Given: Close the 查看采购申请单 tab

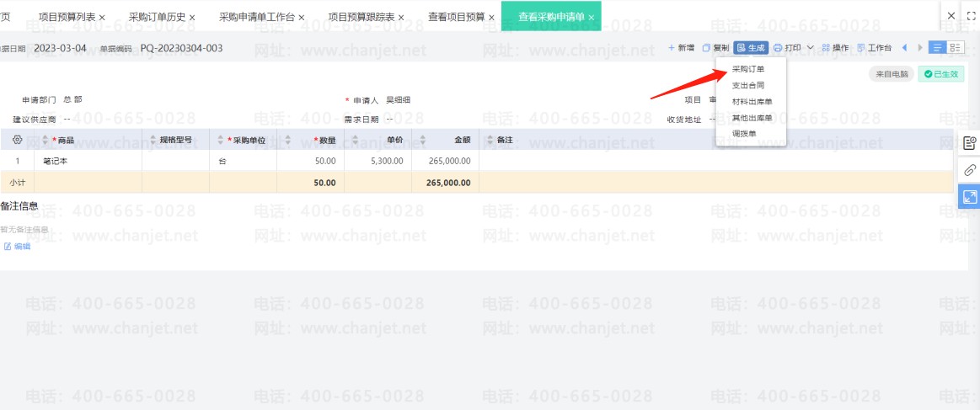Looking at the screenshot, I should (592, 18).
